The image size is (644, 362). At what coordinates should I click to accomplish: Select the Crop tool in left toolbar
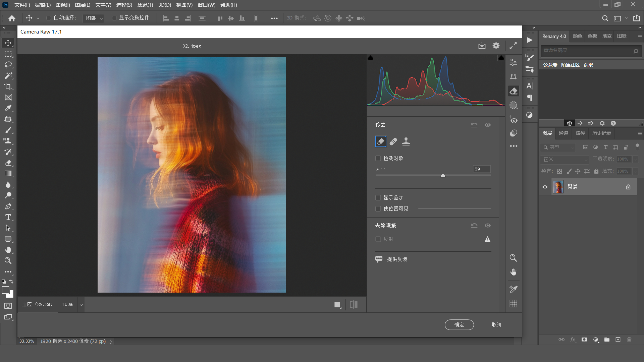pos(8,86)
